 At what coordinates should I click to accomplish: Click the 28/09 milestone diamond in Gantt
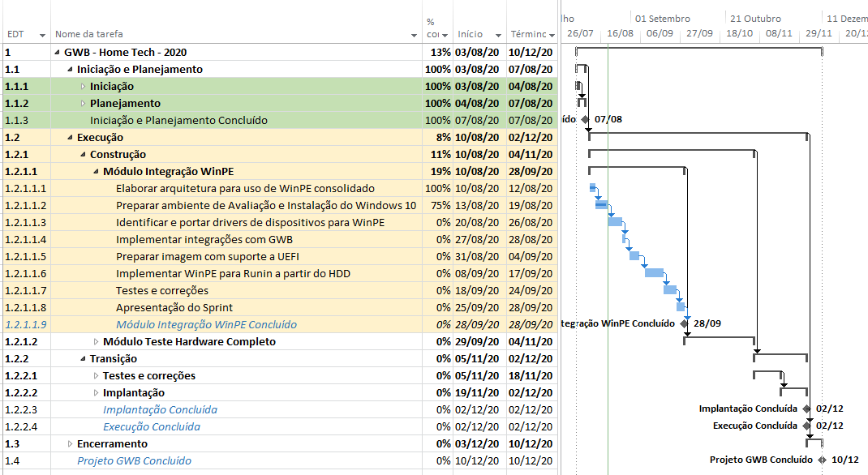(x=684, y=323)
